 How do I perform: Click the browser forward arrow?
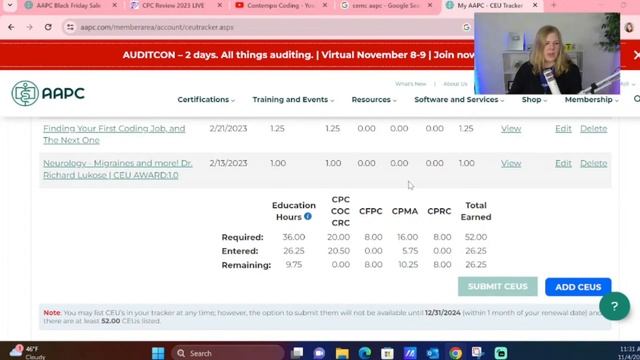[x=29, y=27]
